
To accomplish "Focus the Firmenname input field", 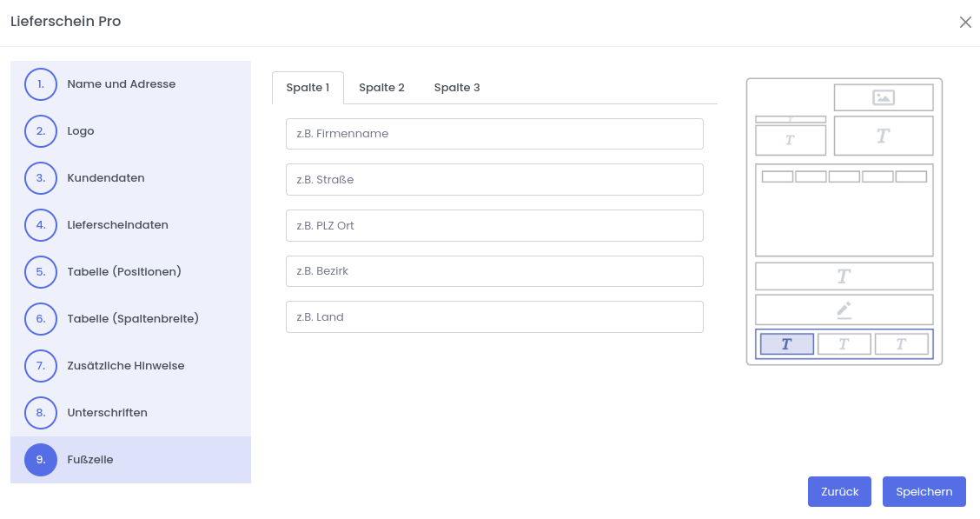I will (x=493, y=134).
